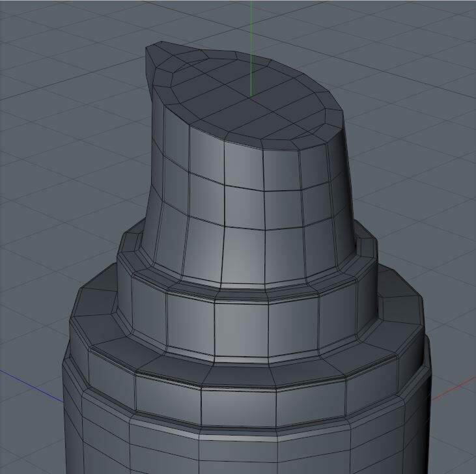Screen dimensions: 476x474
Task: Click the blue axis line at left edge
Action: (31, 387)
